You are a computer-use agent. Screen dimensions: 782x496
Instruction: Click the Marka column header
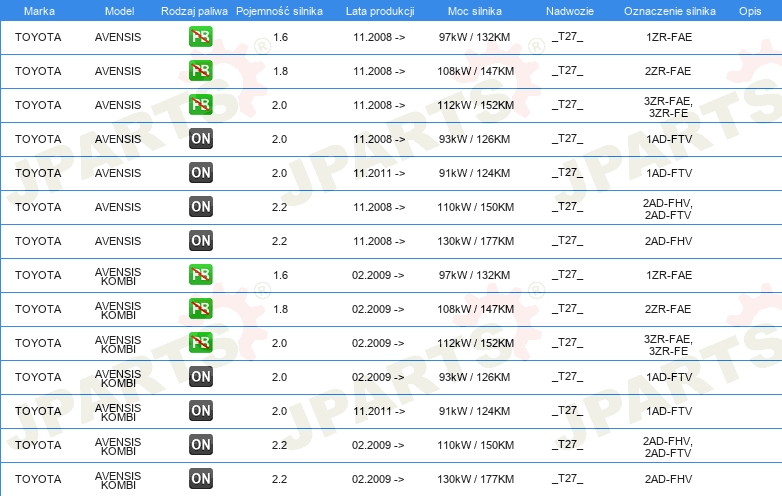click(x=39, y=10)
